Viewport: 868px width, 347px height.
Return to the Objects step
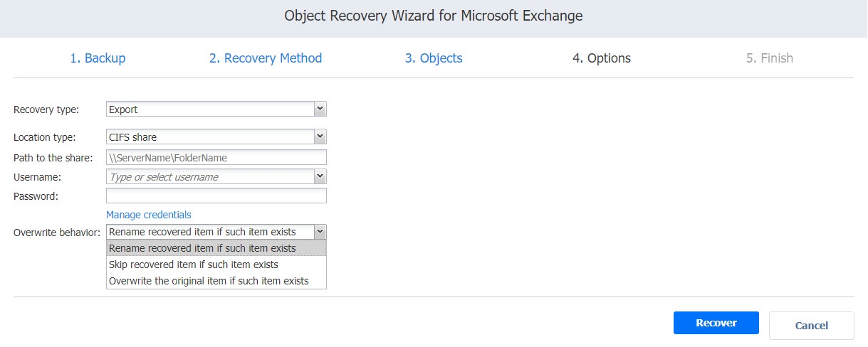434,58
